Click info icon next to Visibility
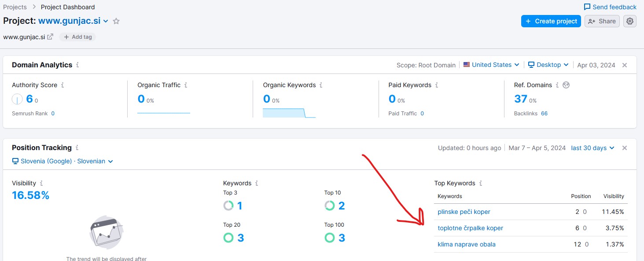The image size is (644, 261). pyautogui.click(x=41, y=183)
